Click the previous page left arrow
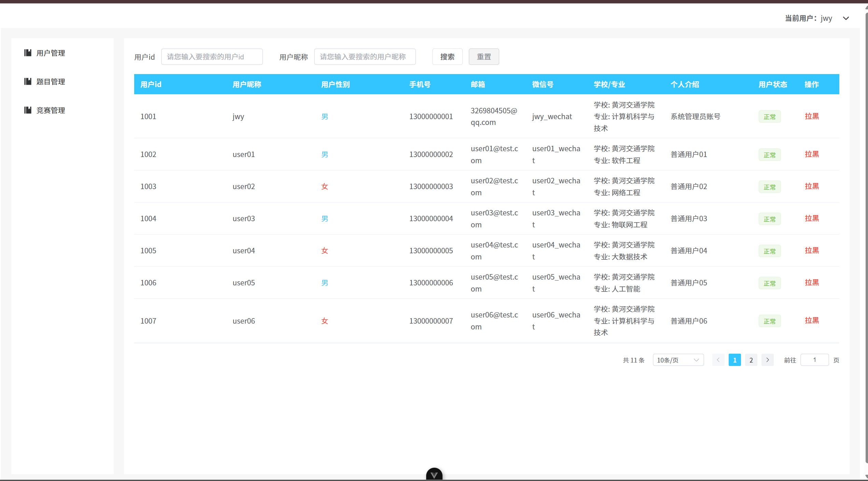Screen dimensions: 868x481 (x=718, y=360)
